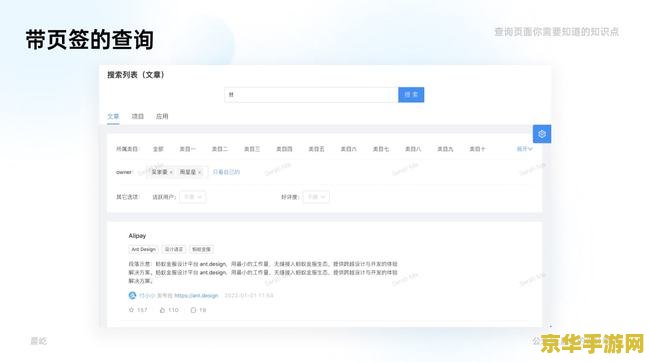Screen dimensions: 650x362
Task: Click the article publish timestamp
Action: coord(249,296)
